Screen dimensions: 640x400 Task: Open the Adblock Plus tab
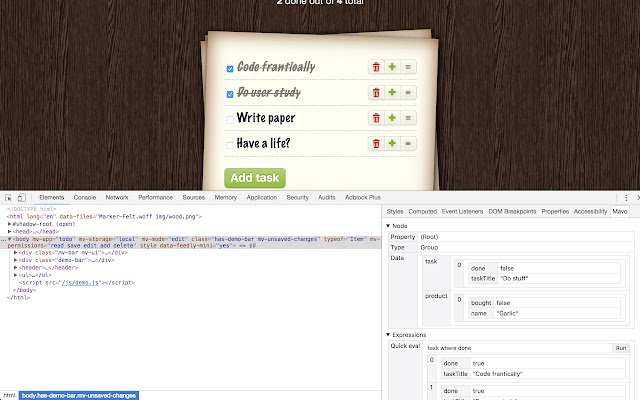click(363, 198)
